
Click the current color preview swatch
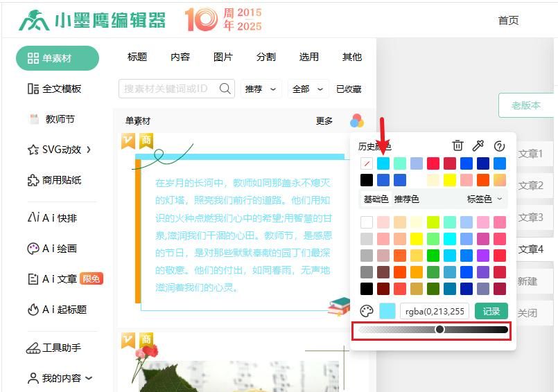387,311
